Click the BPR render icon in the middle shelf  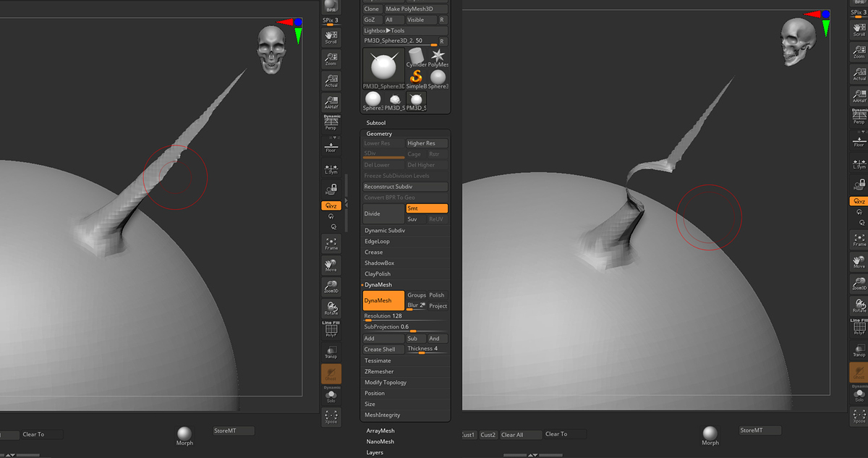(x=331, y=6)
